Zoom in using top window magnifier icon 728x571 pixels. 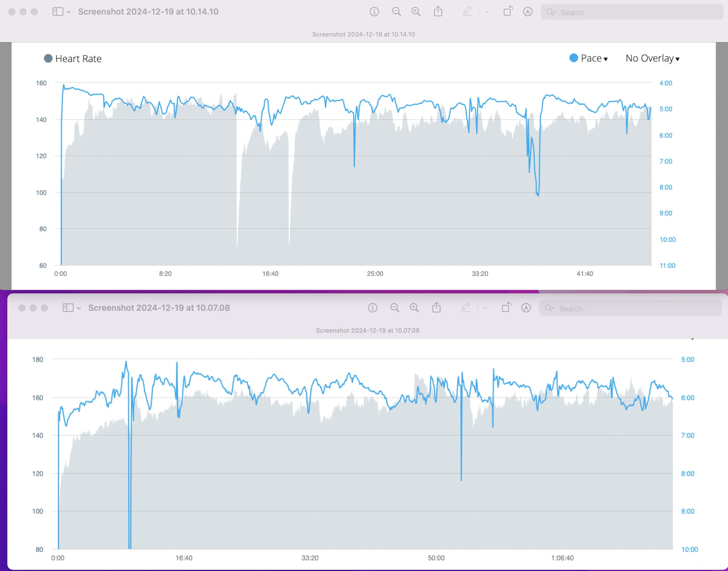point(416,12)
